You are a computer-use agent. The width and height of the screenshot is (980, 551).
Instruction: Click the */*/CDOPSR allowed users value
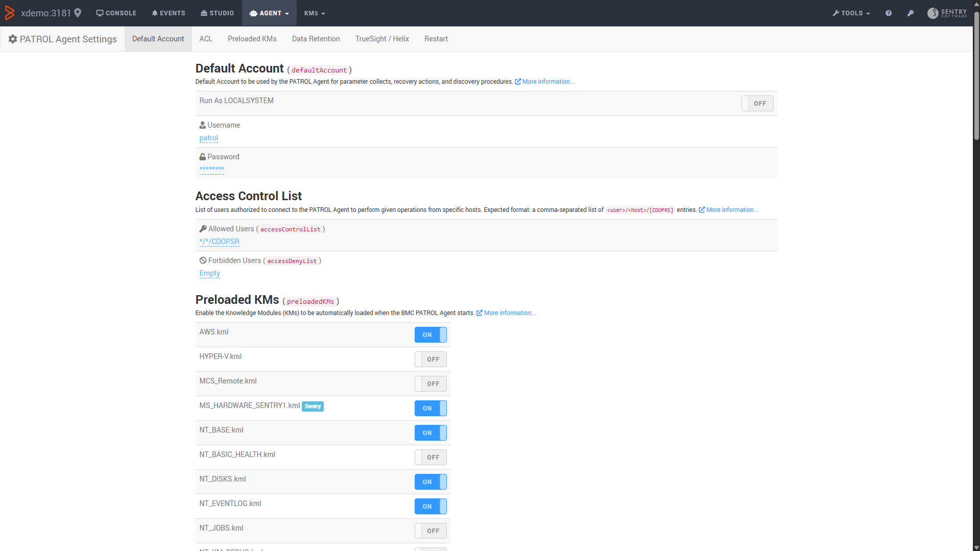[x=219, y=242]
